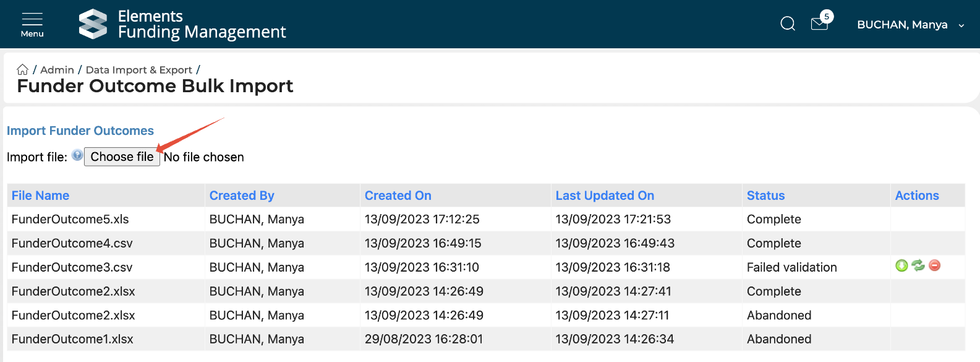Go to home via breadcrumb house icon
Screen dimensions: 980x362
pyautogui.click(x=23, y=69)
